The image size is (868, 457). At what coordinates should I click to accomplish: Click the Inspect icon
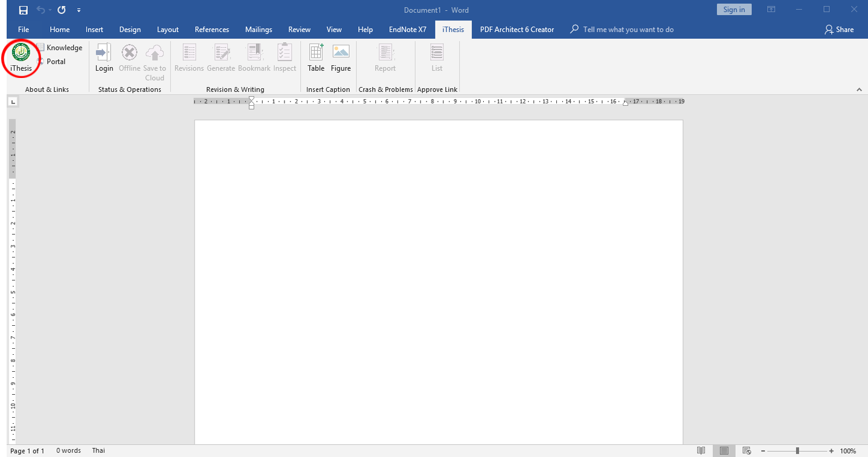[x=285, y=58]
